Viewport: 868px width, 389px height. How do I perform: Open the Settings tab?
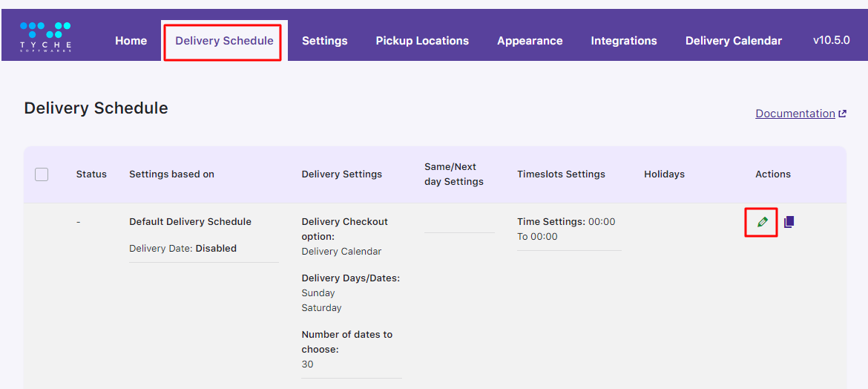[x=324, y=41]
